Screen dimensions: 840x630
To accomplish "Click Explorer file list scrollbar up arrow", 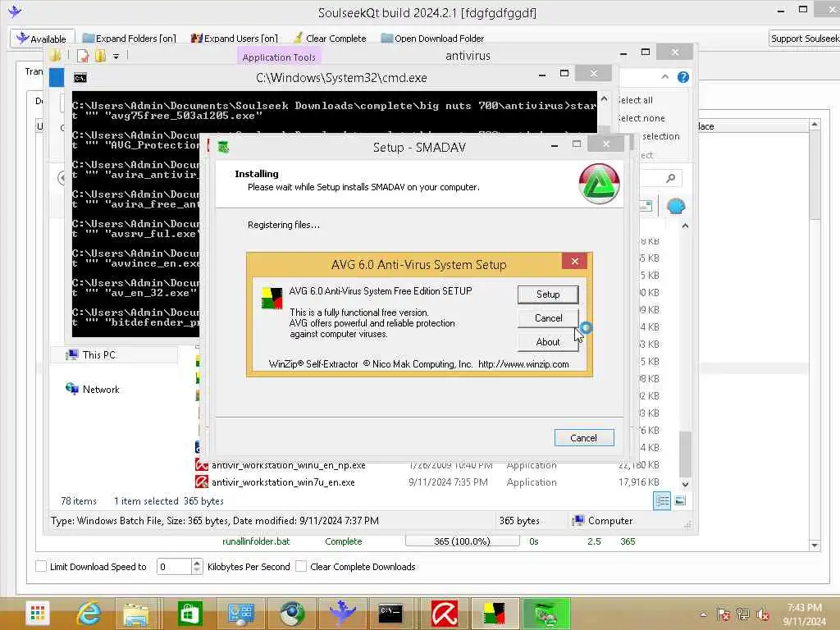I will (685, 226).
